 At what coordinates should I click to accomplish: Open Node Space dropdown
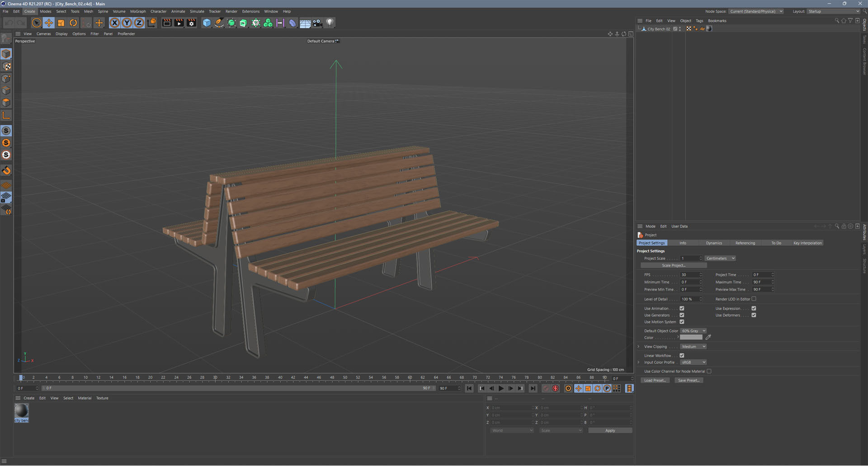point(756,11)
